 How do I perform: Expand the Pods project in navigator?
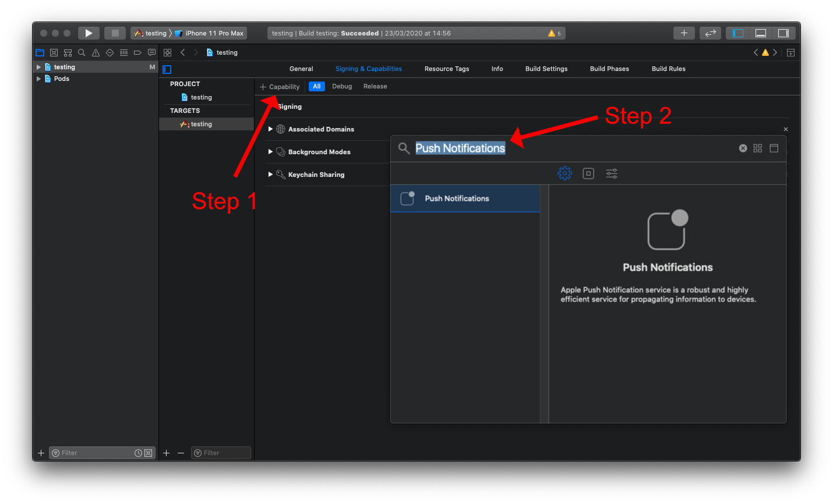pos(39,79)
